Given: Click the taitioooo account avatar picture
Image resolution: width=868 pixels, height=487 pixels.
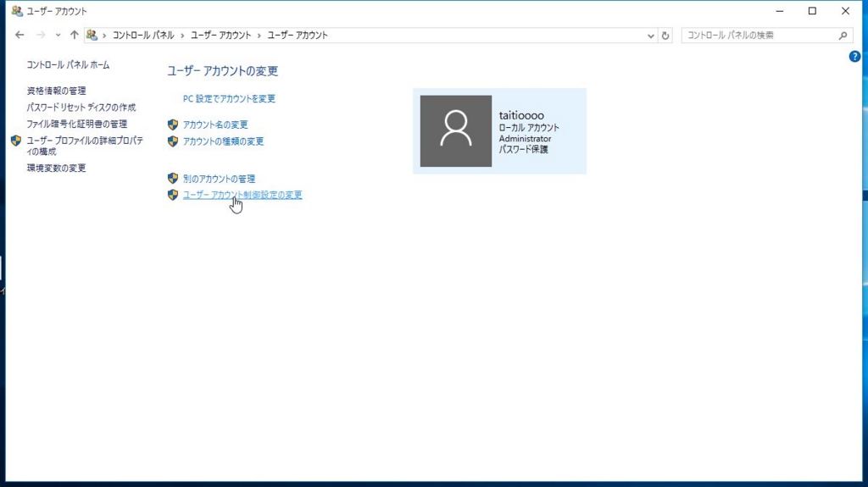Looking at the screenshot, I should coord(455,131).
